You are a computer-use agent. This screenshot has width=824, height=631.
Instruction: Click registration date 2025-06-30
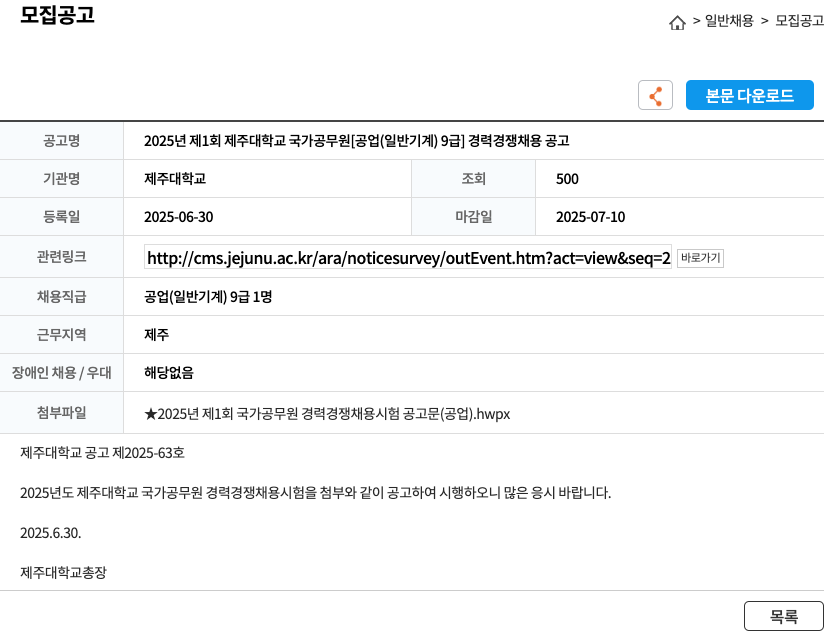179,217
